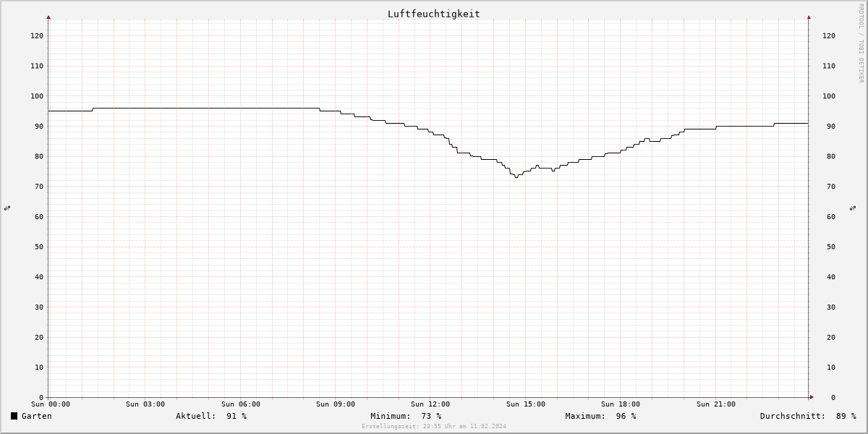Click the 100 label on right axis
868x434 pixels.
pyautogui.click(x=828, y=96)
